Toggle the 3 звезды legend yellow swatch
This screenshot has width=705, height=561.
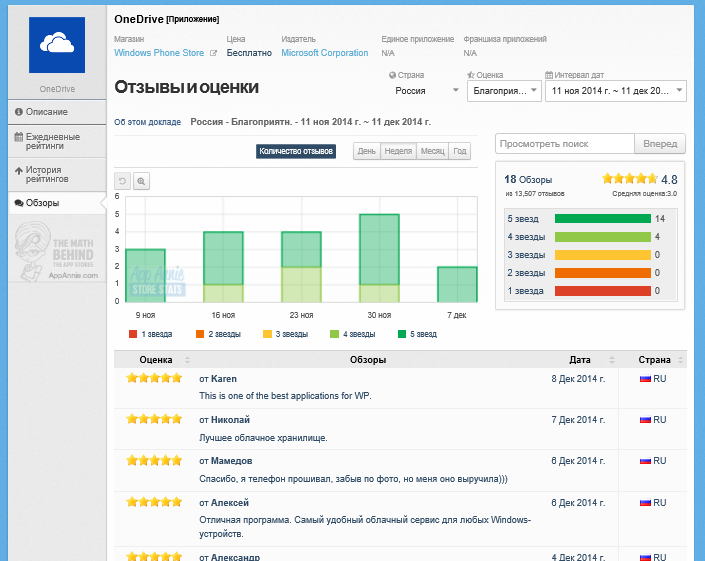267,334
